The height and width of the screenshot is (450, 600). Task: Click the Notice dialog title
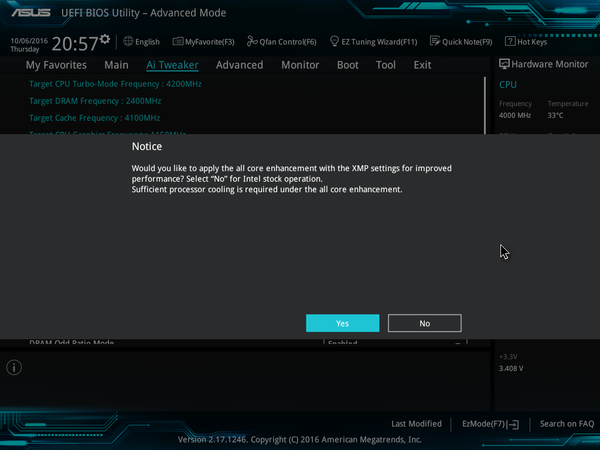click(x=147, y=147)
